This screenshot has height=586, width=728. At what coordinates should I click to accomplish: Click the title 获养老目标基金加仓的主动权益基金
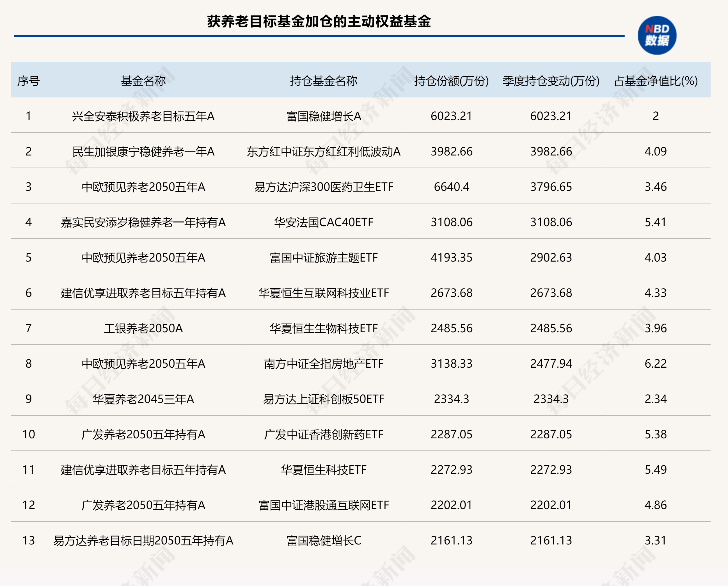319,21
